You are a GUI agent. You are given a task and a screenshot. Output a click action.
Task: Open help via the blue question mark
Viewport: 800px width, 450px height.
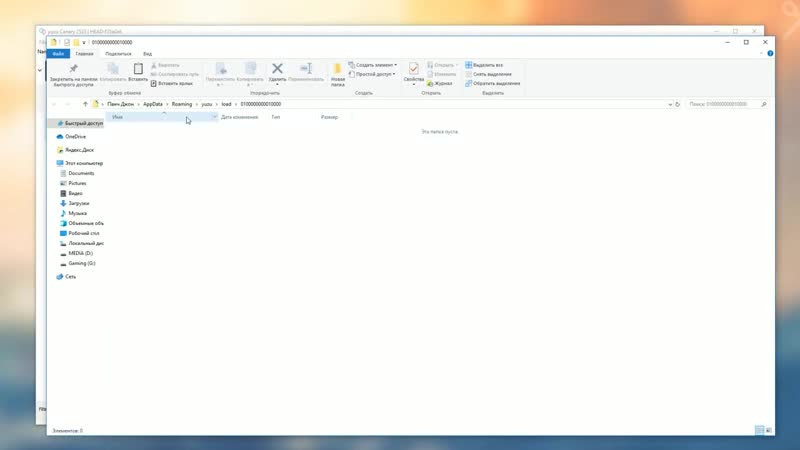click(770, 54)
